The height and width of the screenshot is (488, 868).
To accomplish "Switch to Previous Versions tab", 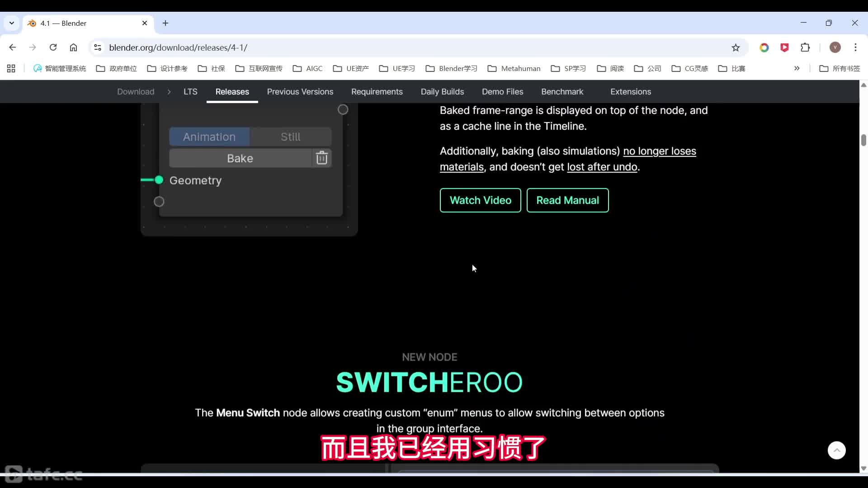I will [x=300, y=92].
